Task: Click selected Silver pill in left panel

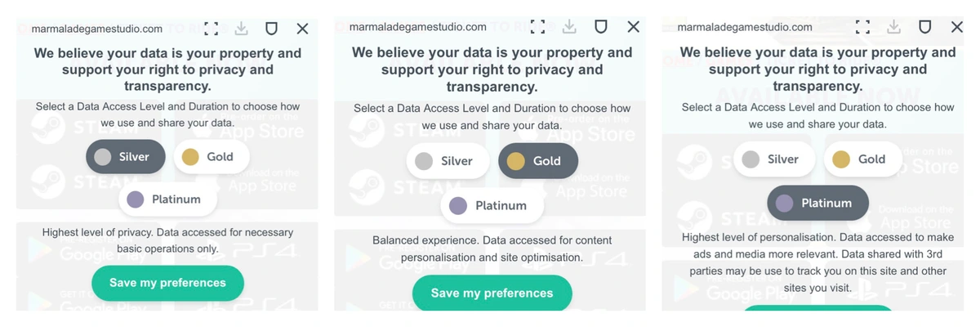Action: click(x=125, y=157)
